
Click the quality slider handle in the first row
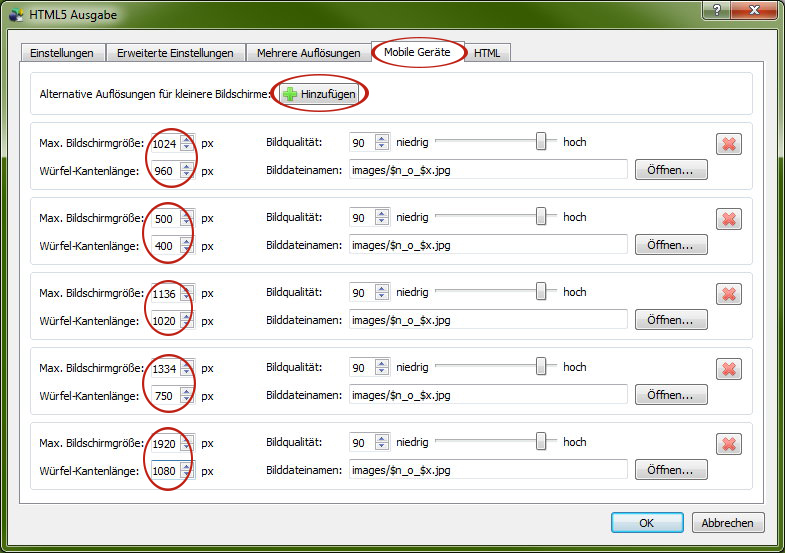(542, 142)
